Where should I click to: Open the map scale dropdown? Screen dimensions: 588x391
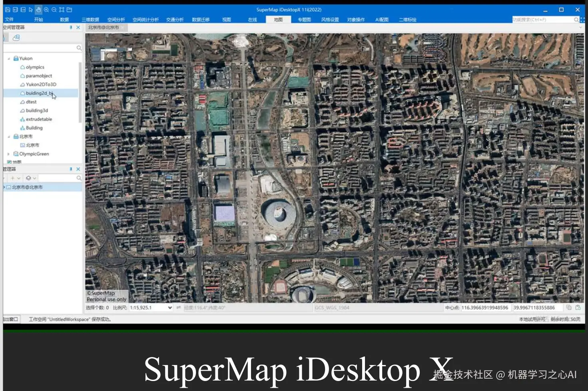point(170,308)
